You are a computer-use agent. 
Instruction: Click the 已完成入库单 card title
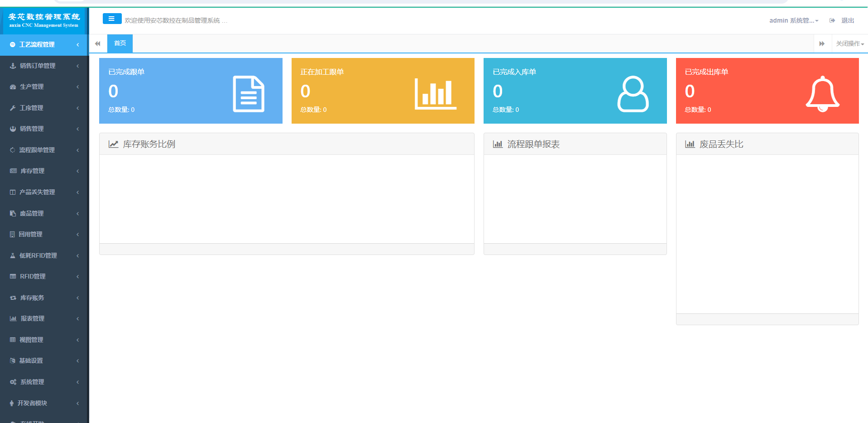pos(514,72)
